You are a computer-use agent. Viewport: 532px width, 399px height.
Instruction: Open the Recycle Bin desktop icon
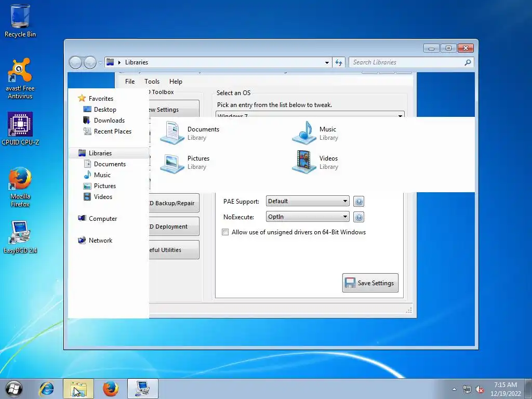(20, 21)
